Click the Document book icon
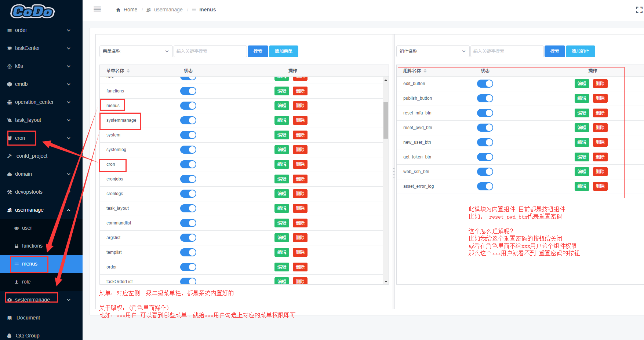The height and width of the screenshot is (340, 644). click(10, 318)
